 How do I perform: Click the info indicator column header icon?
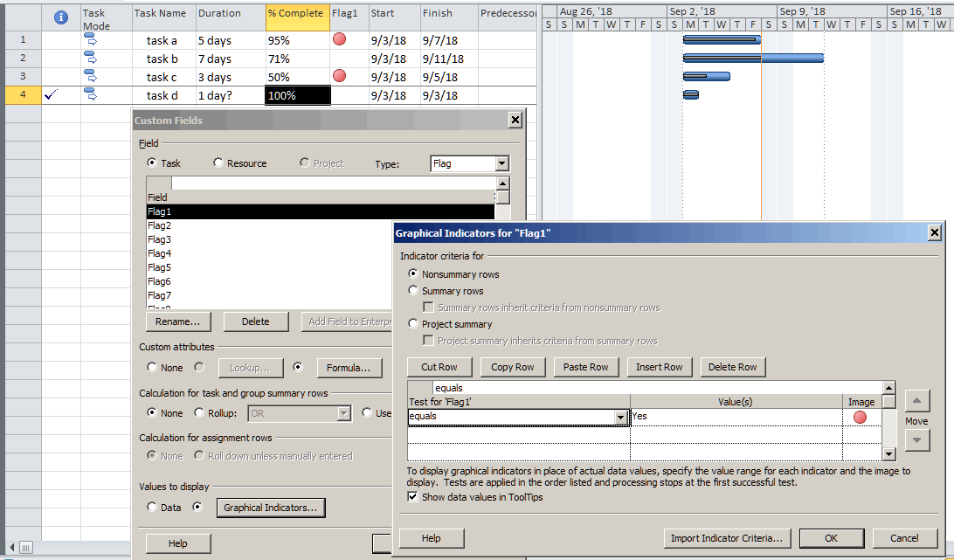[x=61, y=17]
